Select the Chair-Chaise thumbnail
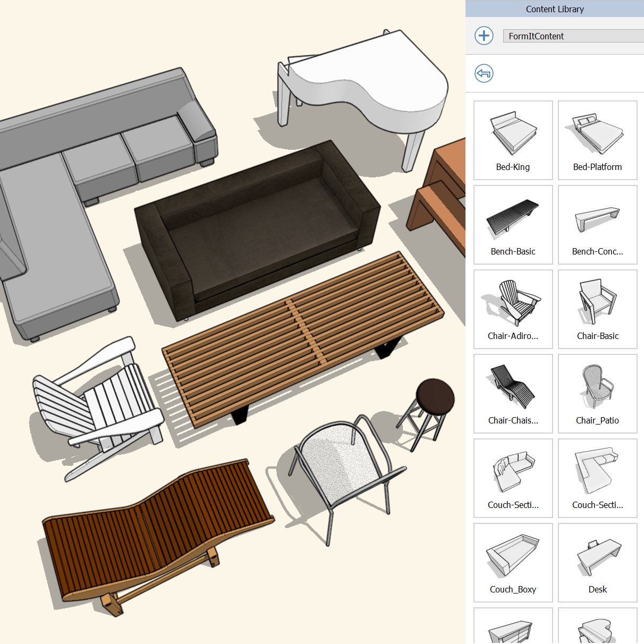This screenshot has height=644, width=644. coord(513,394)
